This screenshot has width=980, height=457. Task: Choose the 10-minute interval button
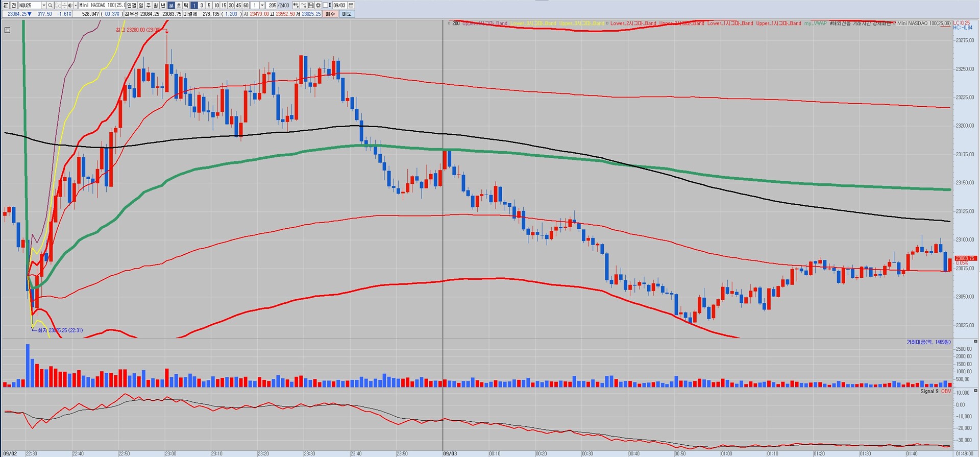point(216,5)
